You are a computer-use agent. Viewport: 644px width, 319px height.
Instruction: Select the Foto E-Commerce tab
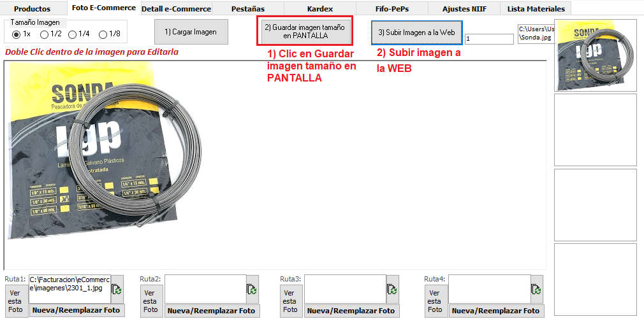pyautogui.click(x=103, y=8)
